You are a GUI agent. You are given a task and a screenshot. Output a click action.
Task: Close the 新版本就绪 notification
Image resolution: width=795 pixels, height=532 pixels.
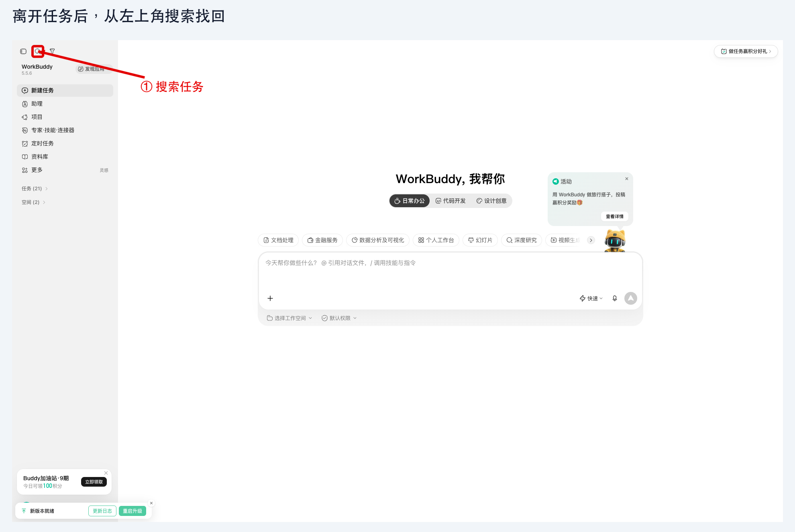[151, 503]
